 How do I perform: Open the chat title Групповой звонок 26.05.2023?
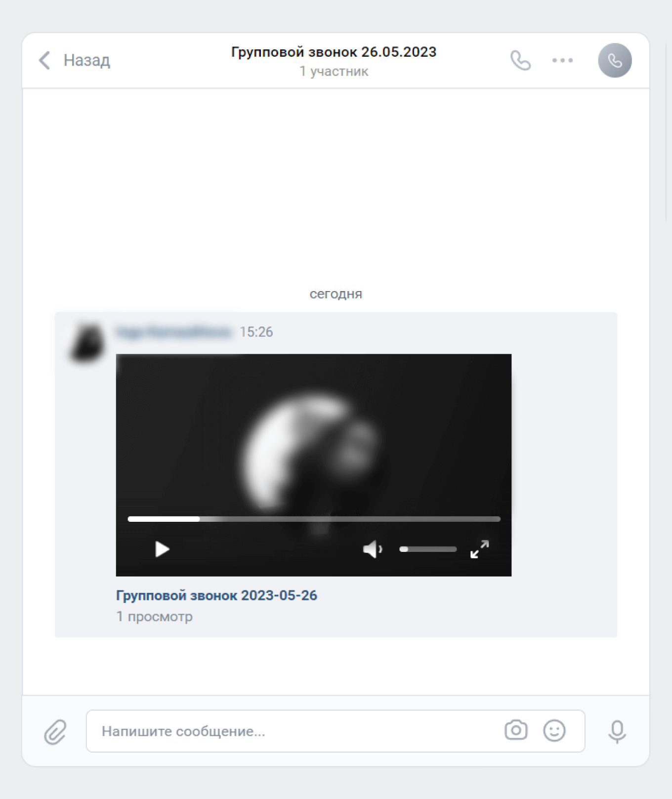point(334,52)
